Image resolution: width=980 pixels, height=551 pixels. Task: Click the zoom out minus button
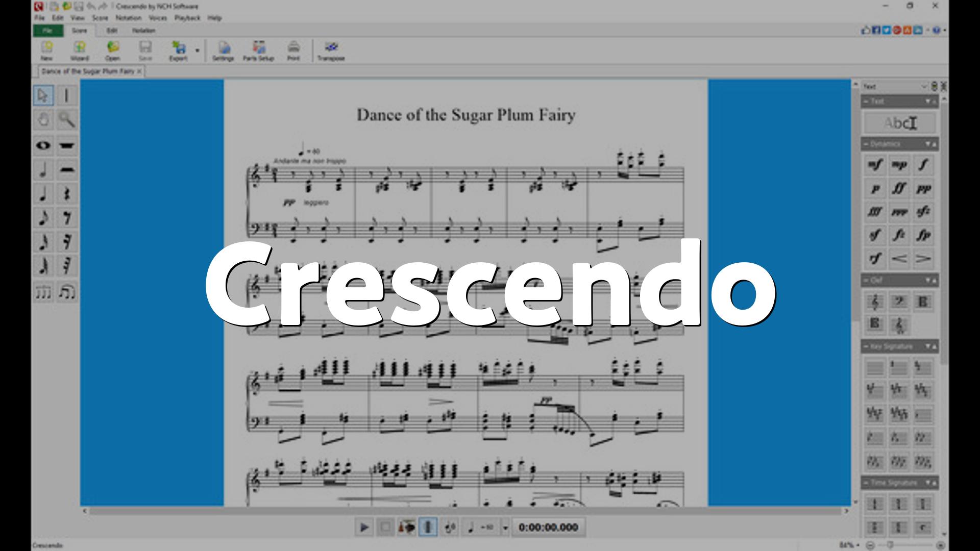pyautogui.click(x=871, y=545)
